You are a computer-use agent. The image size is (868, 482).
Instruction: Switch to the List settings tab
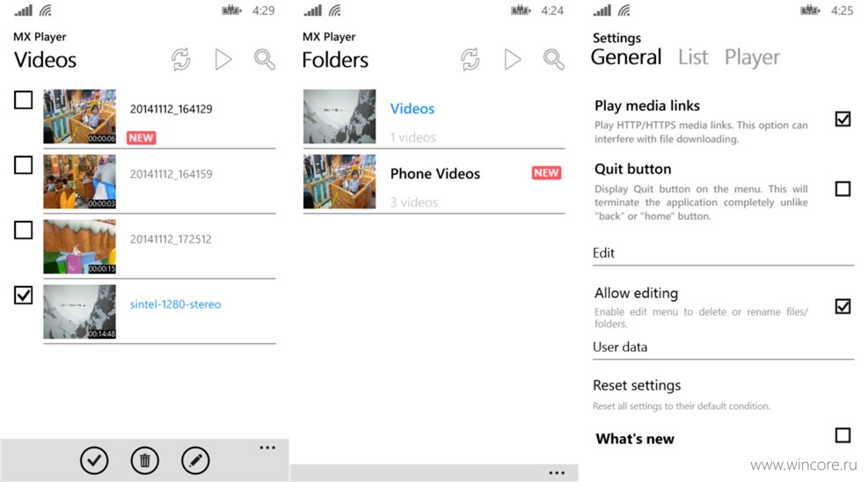point(693,57)
